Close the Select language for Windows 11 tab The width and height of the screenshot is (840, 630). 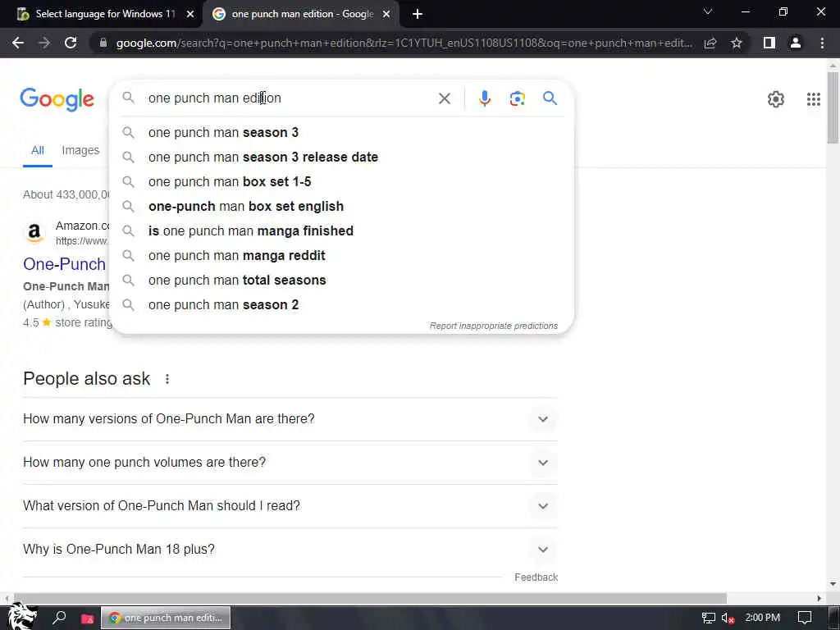tap(190, 14)
